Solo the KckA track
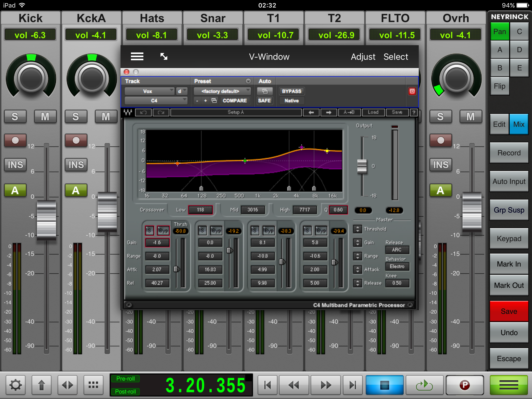This screenshot has width=532, height=399. (76, 116)
